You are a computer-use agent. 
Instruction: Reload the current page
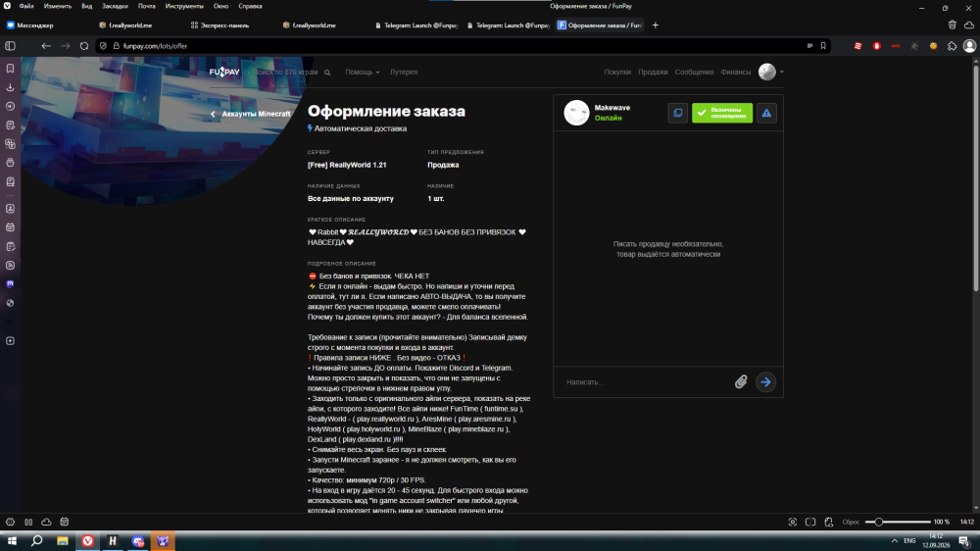pos(84,46)
